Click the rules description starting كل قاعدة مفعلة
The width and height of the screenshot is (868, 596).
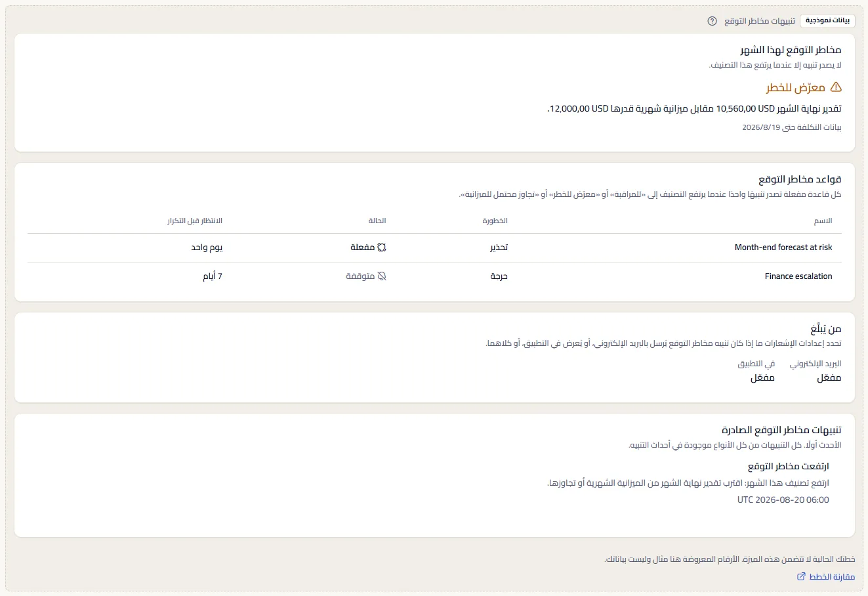tap(651, 194)
